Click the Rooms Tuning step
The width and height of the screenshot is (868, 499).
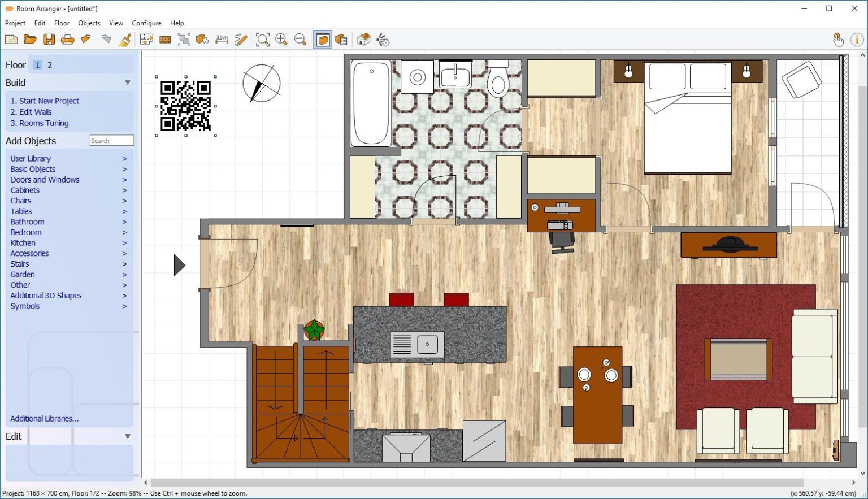tap(40, 123)
